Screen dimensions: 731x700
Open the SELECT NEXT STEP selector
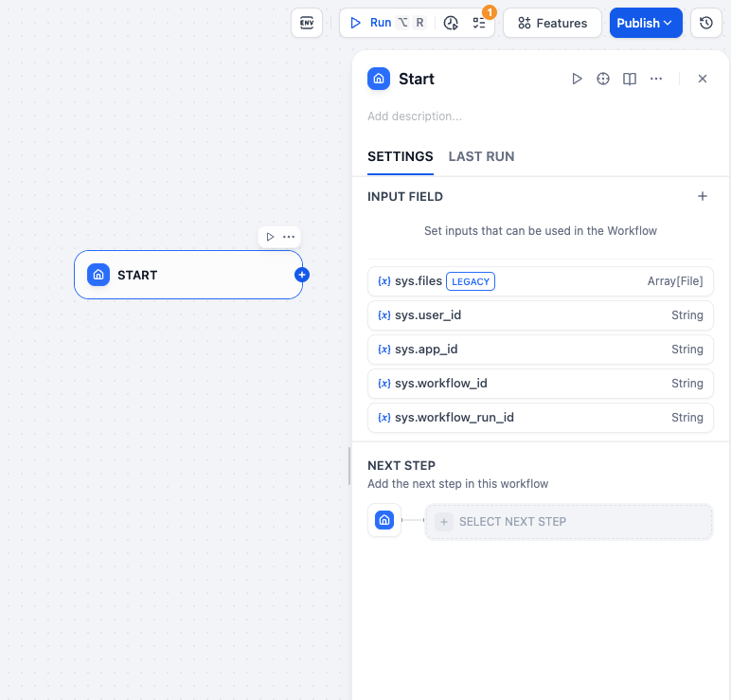coord(568,522)
